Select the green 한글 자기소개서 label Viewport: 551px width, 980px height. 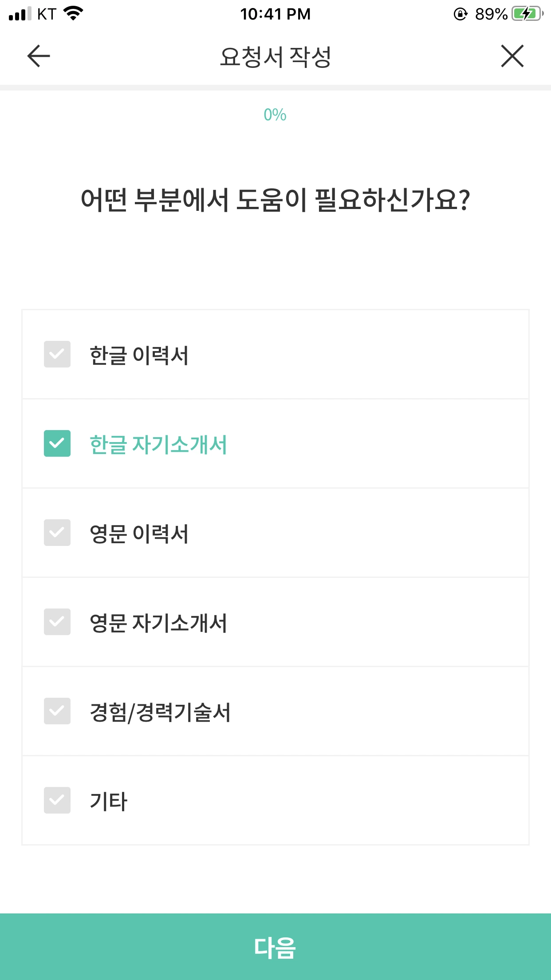158,444
